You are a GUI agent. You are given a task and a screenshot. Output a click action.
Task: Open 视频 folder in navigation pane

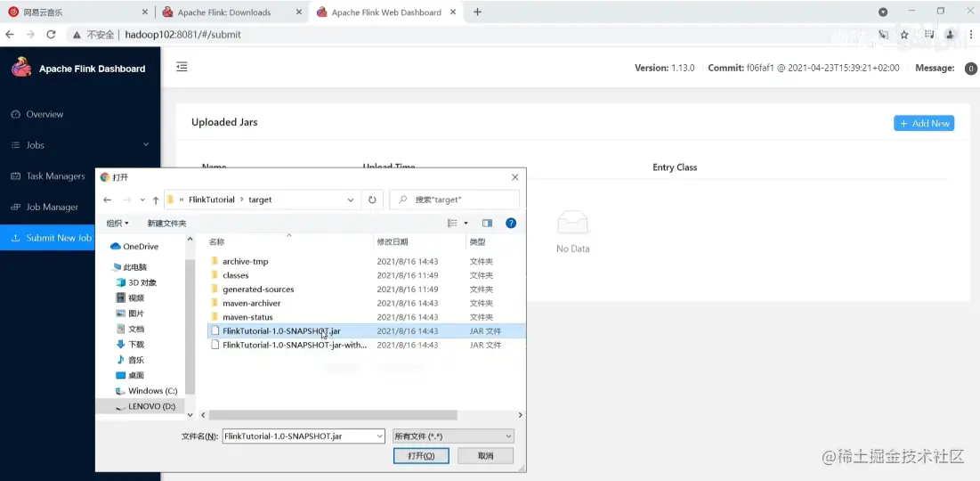[x=130, y=298]
